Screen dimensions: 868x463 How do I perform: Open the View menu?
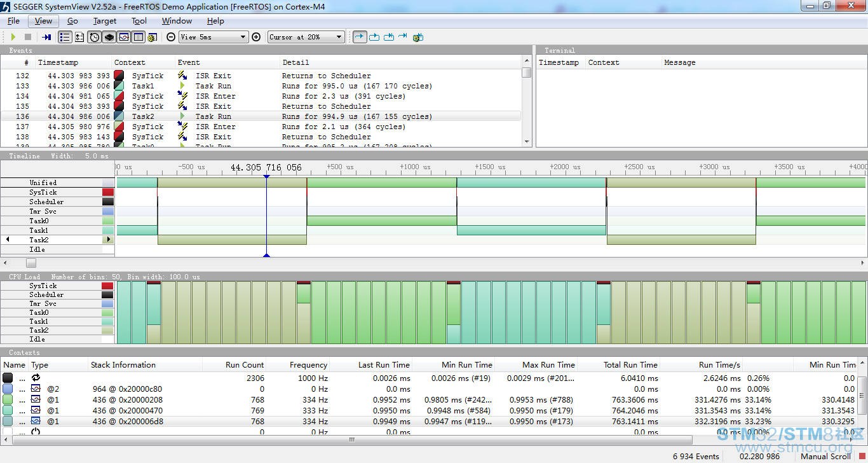click(x=43, y=21)
